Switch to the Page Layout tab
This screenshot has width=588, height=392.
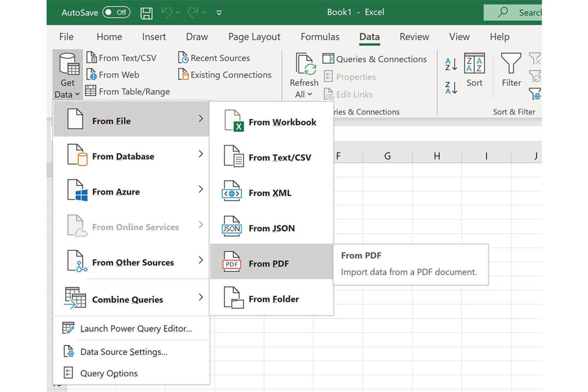pyautogui.click(x=254, y=37)
